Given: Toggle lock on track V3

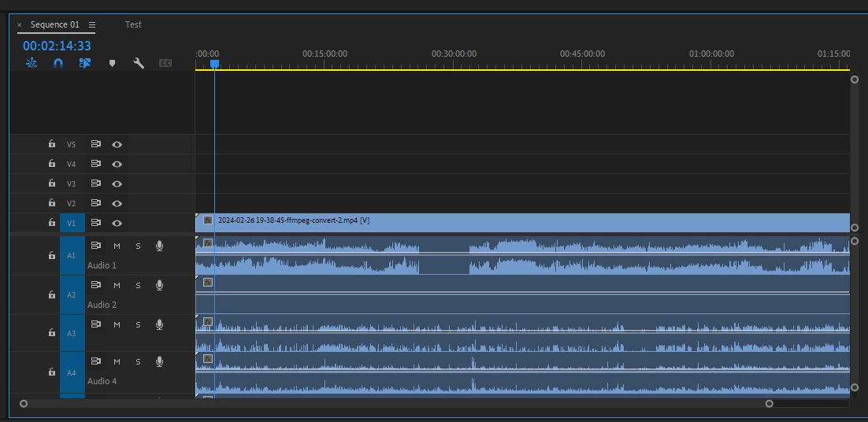Looking at the screenshot, I should [x=51, y=183].
